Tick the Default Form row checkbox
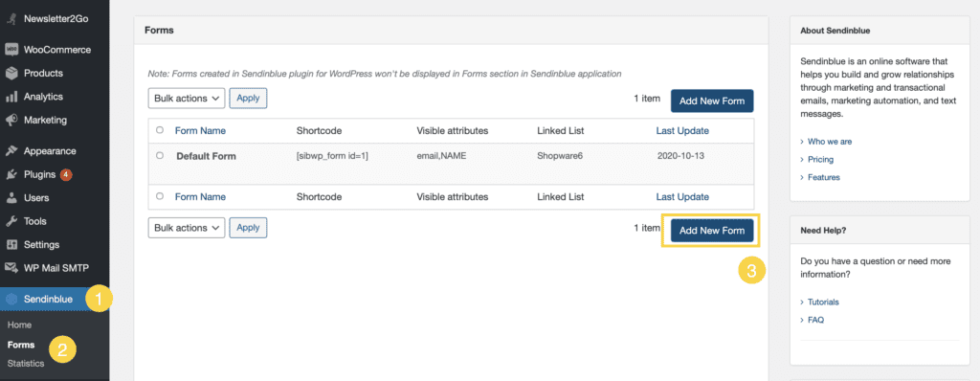 pos(160,155)
